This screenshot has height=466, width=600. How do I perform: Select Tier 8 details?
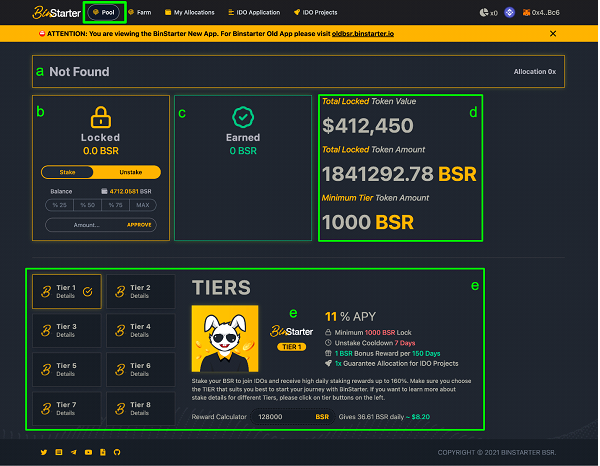point(140,408)
